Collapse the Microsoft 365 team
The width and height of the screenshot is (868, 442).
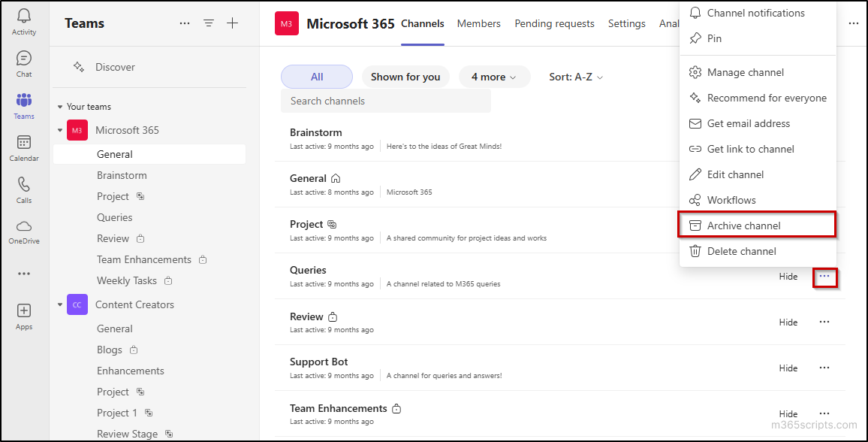coord(60,129)
